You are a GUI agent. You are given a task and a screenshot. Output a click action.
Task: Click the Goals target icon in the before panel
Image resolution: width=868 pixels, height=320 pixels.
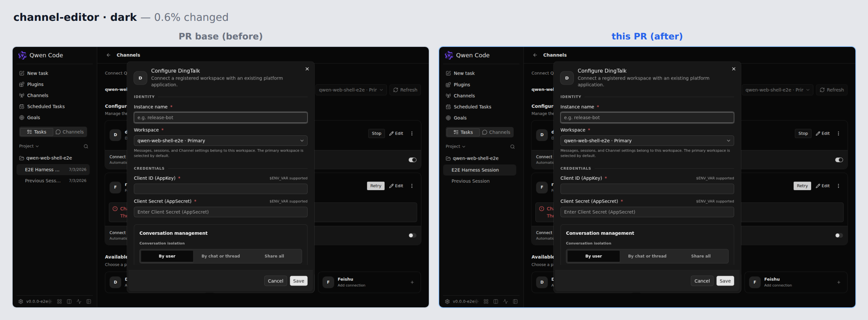(22, 118)
